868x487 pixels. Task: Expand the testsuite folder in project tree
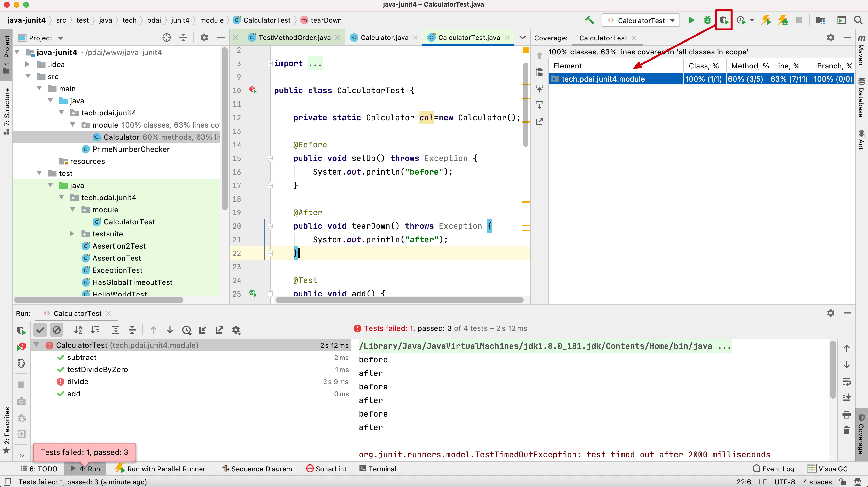72,234
